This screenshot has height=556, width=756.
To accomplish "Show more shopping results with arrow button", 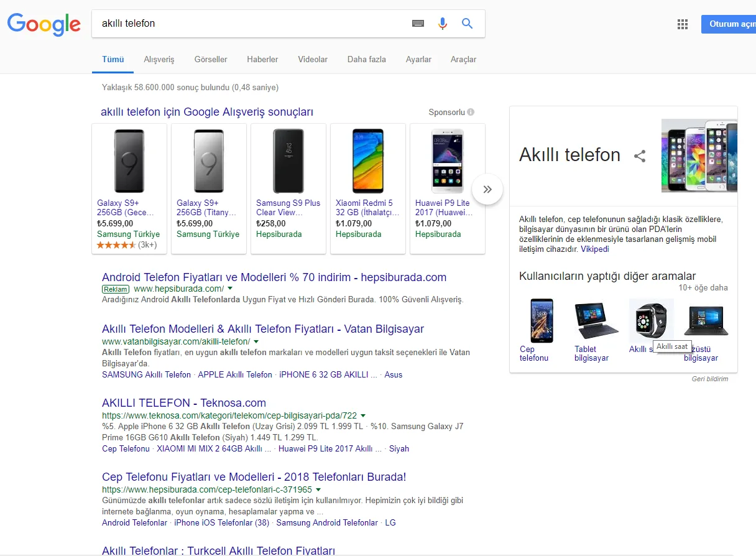I will pos(487,189).
